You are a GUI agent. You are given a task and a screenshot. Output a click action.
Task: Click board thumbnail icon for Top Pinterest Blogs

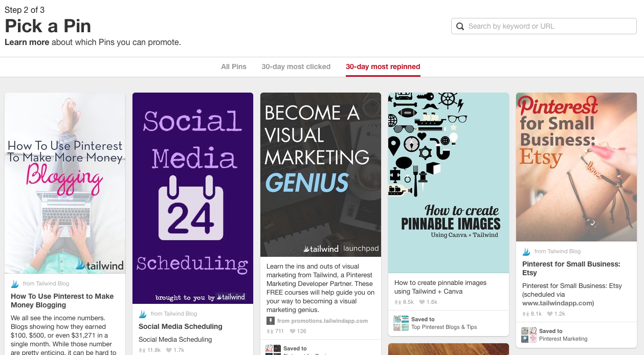[401, 323]
